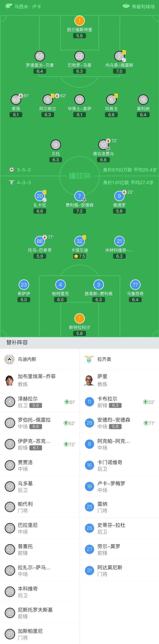The image size is (159, 644).
Task: Open coach 萨里 photo
Action: (89, 380)
